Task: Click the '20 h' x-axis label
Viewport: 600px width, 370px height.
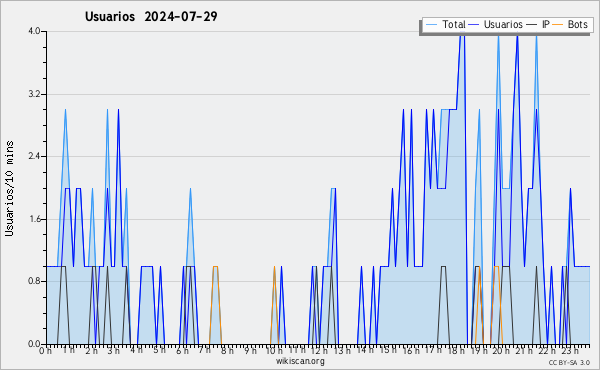Action: pos(501,350)
